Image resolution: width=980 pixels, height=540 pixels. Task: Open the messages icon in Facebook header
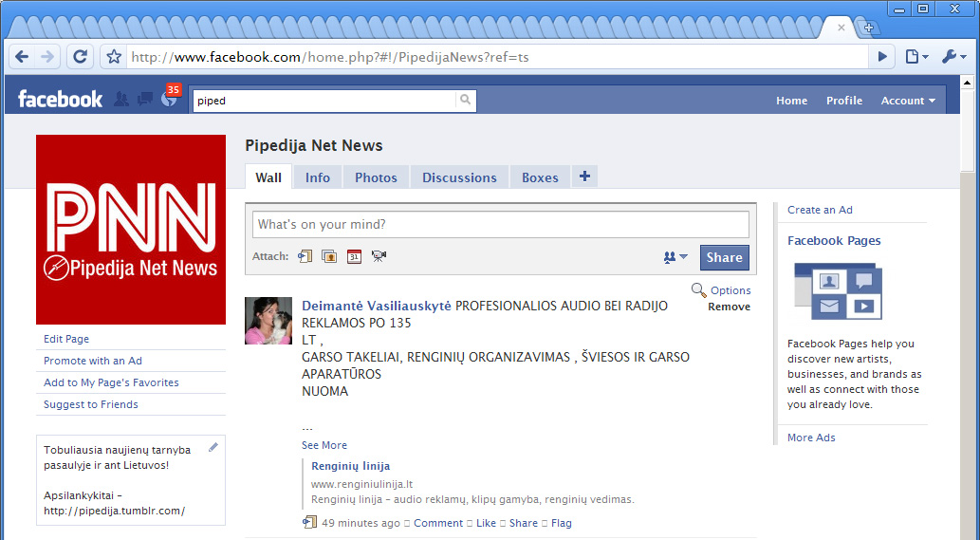click(145, 100)
